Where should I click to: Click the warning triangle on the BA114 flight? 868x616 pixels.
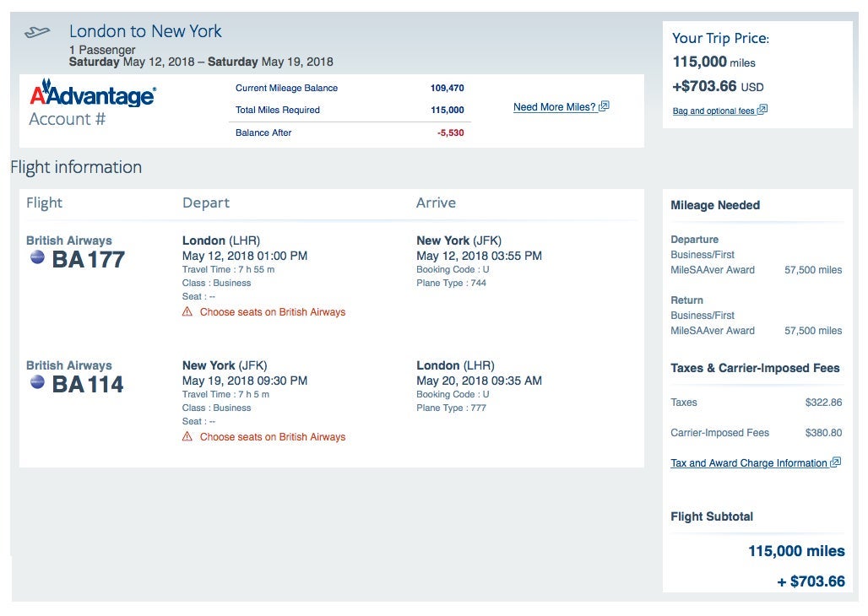[187, 437]
